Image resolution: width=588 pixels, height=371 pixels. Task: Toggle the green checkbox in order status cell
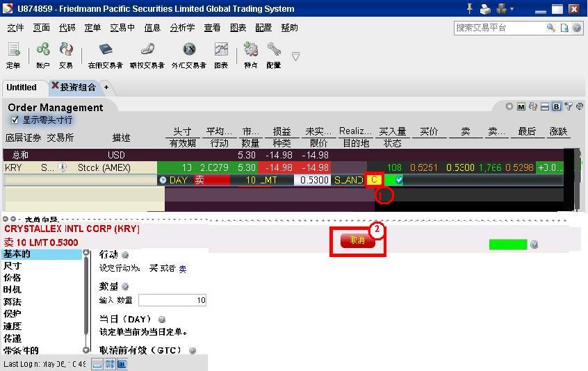[398, 180]
